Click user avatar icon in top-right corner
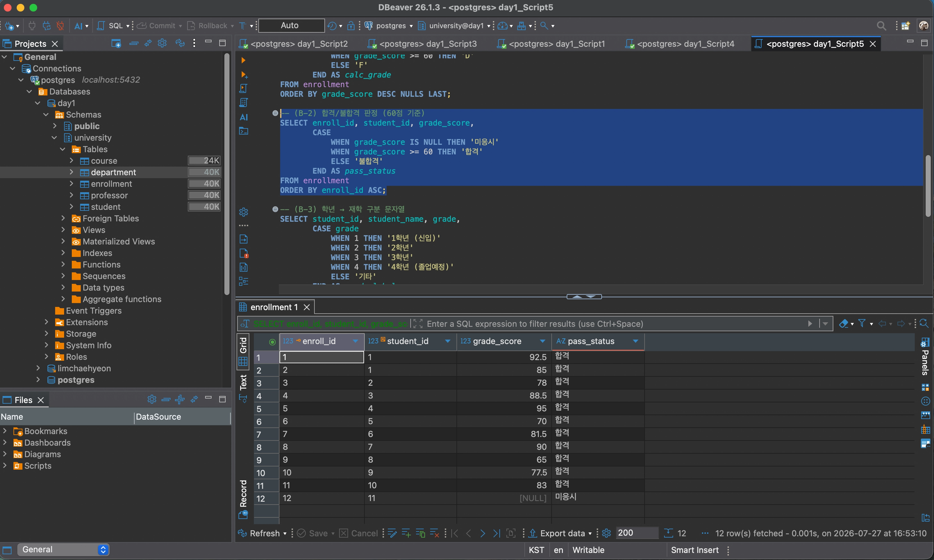 (923, 26)
